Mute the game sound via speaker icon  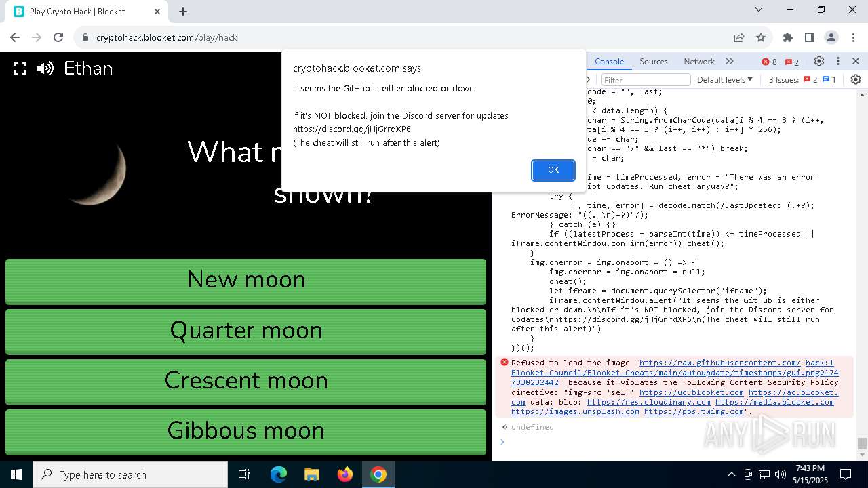[45, 68]
